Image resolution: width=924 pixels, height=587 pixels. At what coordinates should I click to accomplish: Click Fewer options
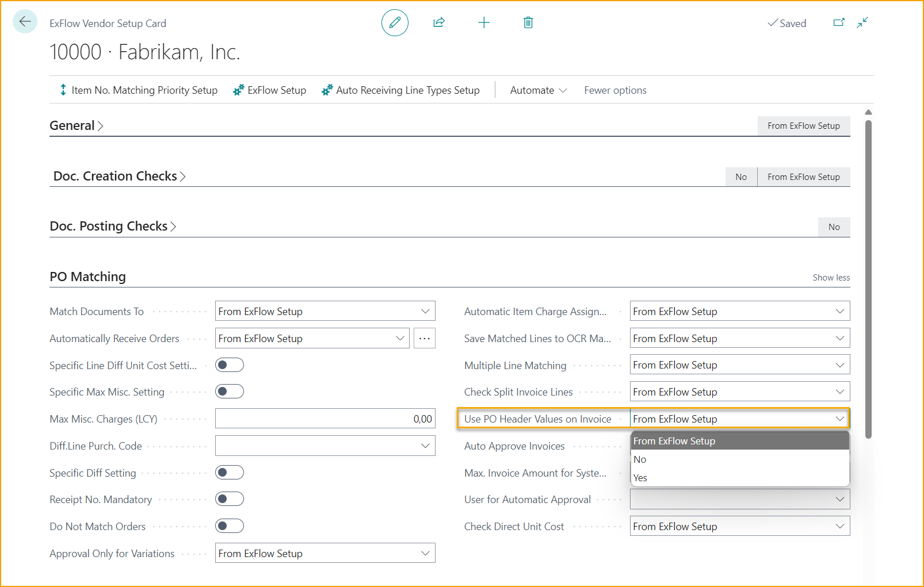615,90
